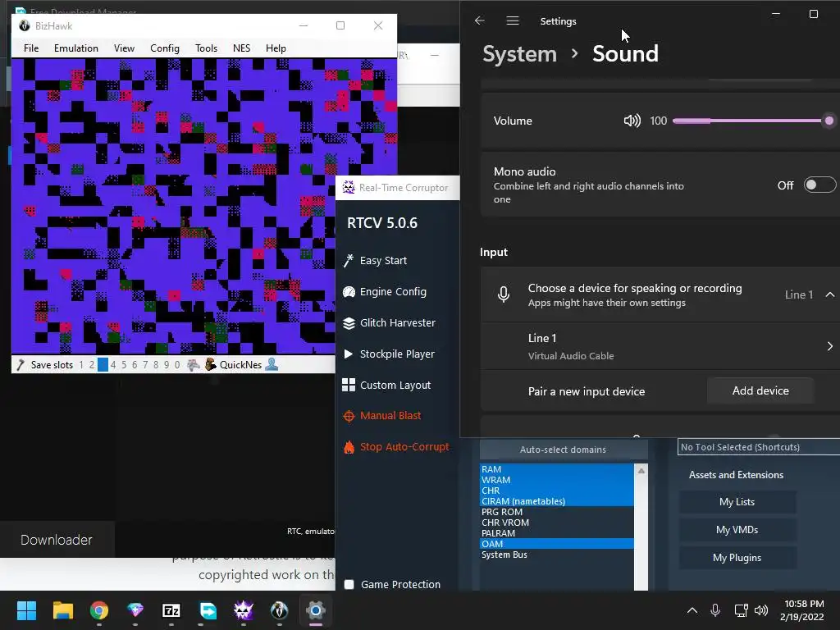Trigger Manual Blast crosshair icon
The height and width of the screenshot is (630, 840).
[x=349, y=416]
